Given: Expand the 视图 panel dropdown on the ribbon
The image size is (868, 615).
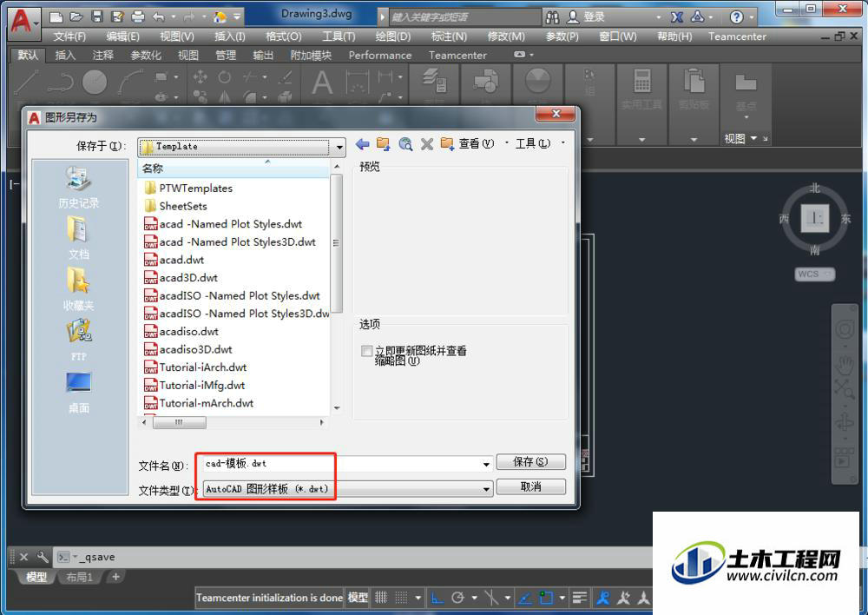Looking at the screenshot, I should pos(754,138).
